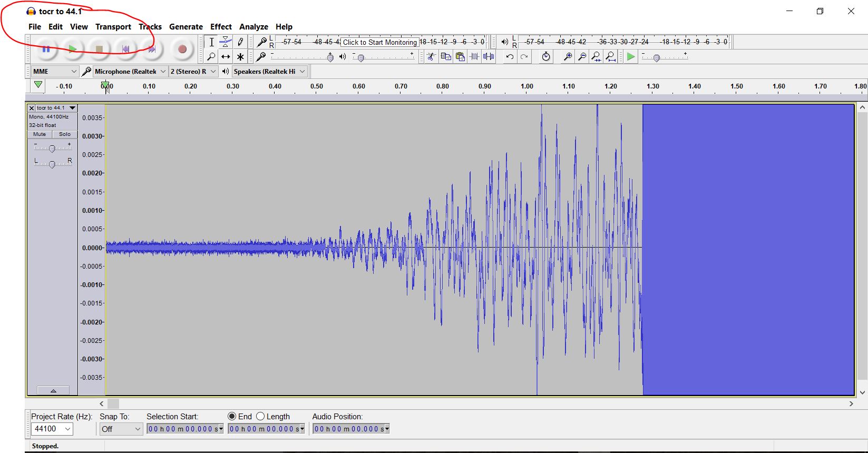Click Silence audio selection icon

[489, 56]
